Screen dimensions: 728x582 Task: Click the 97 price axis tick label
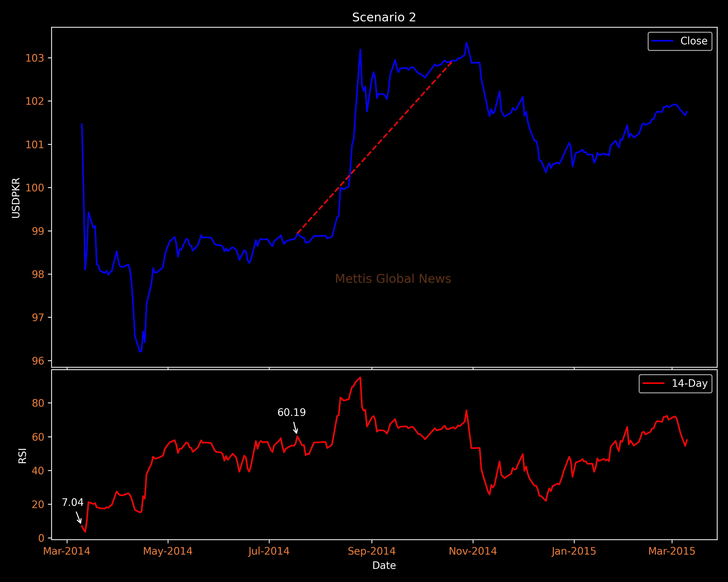click(38, 317)
